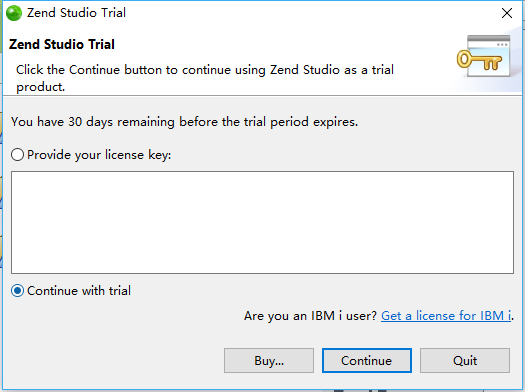Click the 'Are you an IBM i user?' text

(310, 316)
